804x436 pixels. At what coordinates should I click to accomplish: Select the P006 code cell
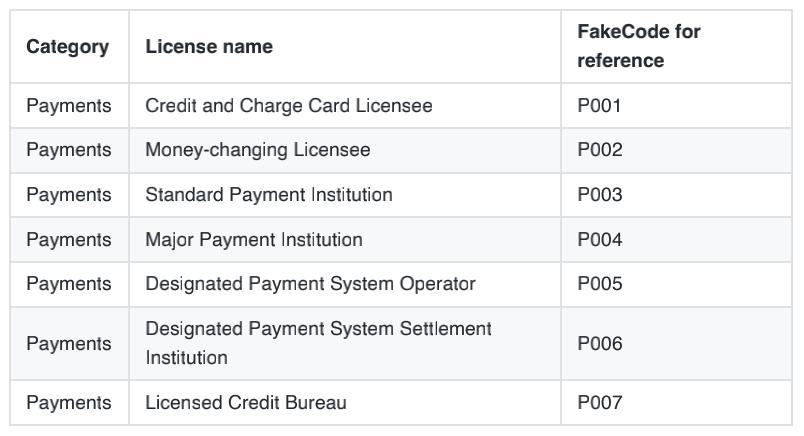600,343
